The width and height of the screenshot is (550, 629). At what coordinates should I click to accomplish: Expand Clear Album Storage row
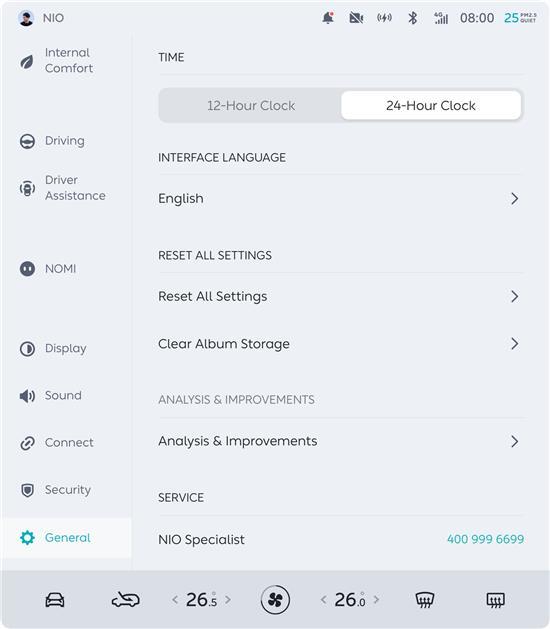pyautogui.click(x=341, y=344)
